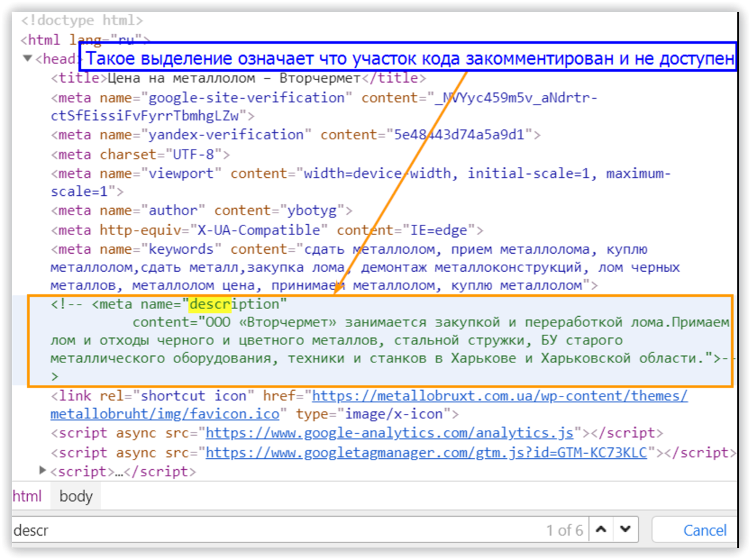Collapse the head element triangle
This screenshot has height=560, width=751.
(x=28, y=58)
